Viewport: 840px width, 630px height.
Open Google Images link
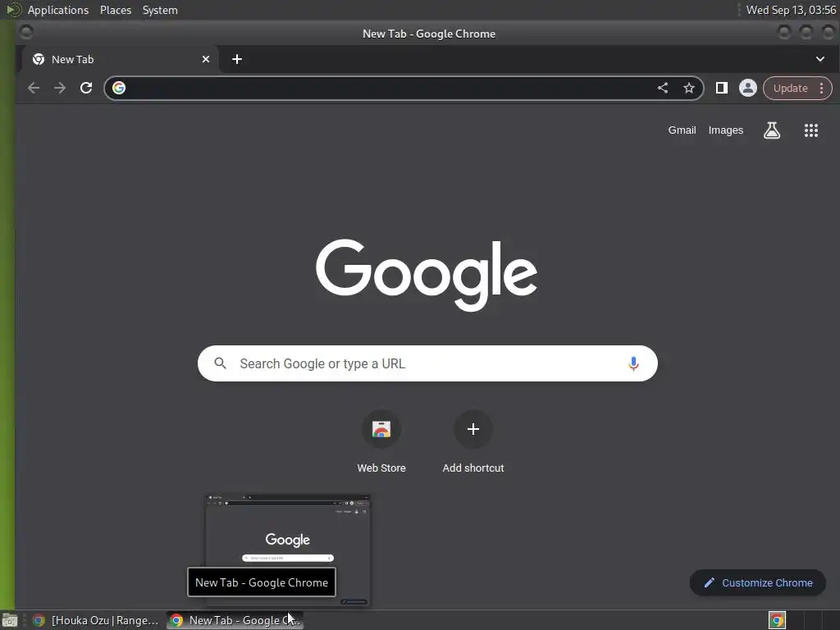click(726, 130)
